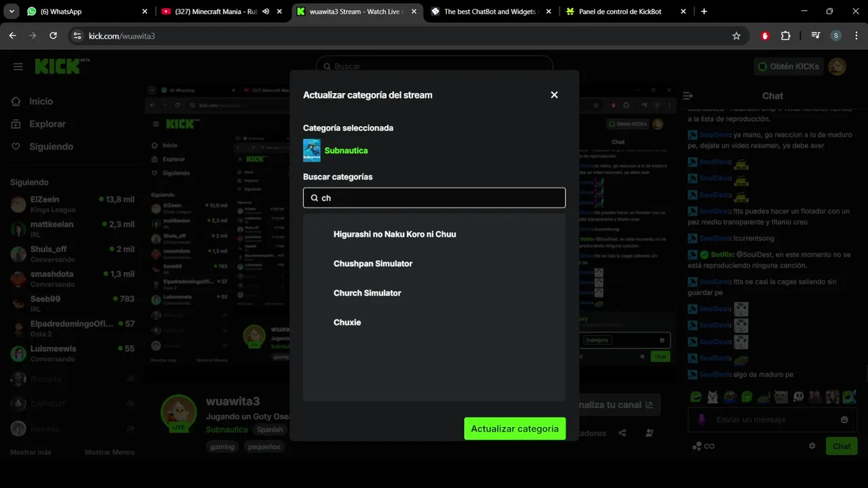This screenshot has height=488, width=868.
Task: Click the KICK logo
Action: (x=62, y=66)
